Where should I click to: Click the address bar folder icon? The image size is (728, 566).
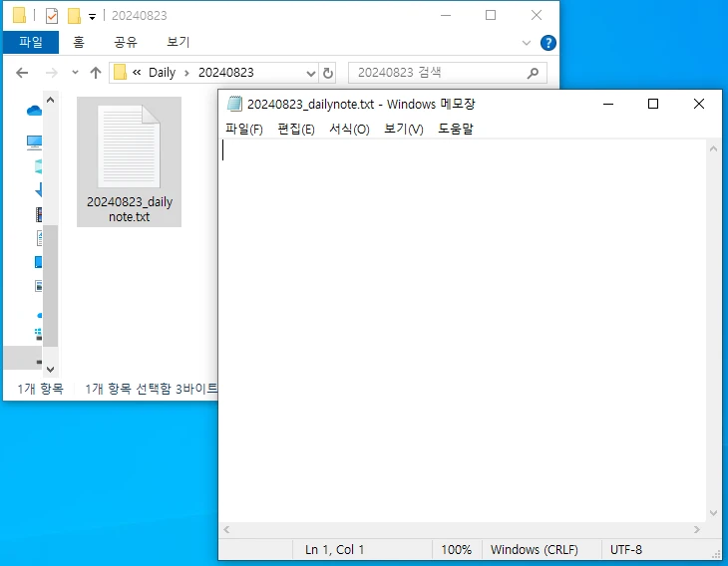120,73
